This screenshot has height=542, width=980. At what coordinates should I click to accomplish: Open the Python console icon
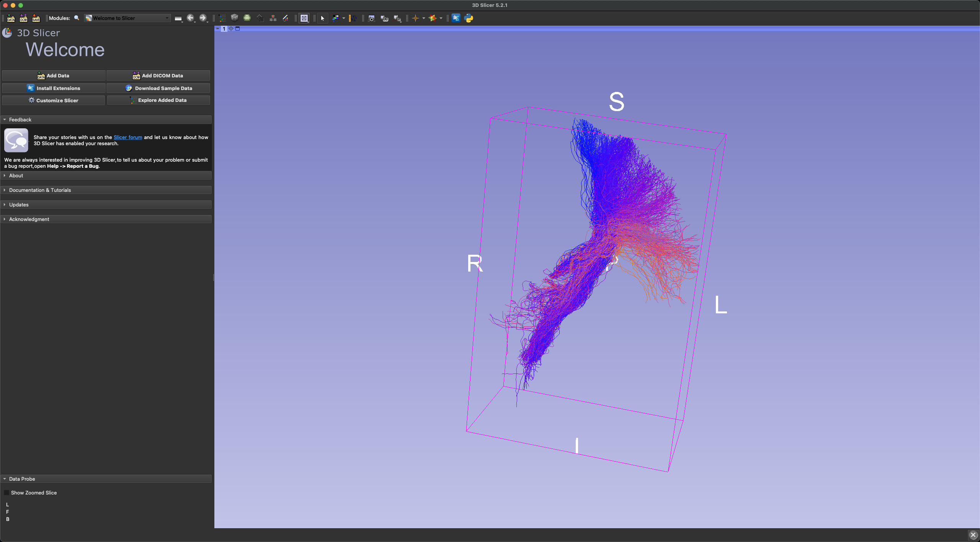click(469, 18)
